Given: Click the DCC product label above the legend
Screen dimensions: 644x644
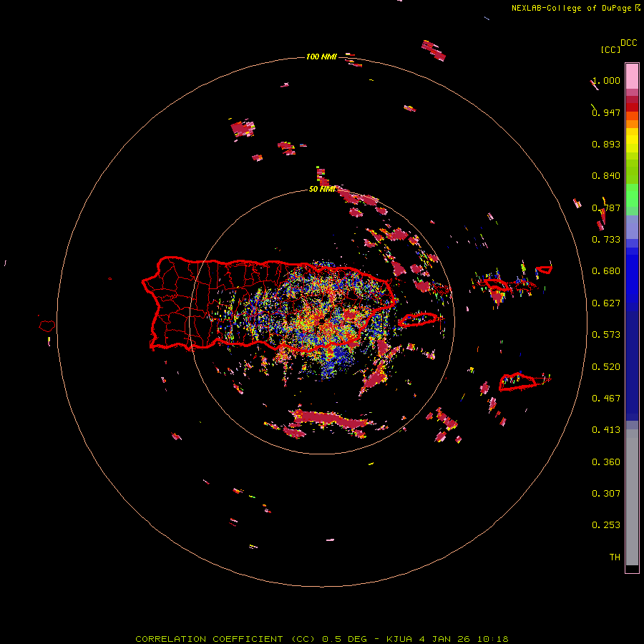Looking at the screenshot, I should point(629,43).
